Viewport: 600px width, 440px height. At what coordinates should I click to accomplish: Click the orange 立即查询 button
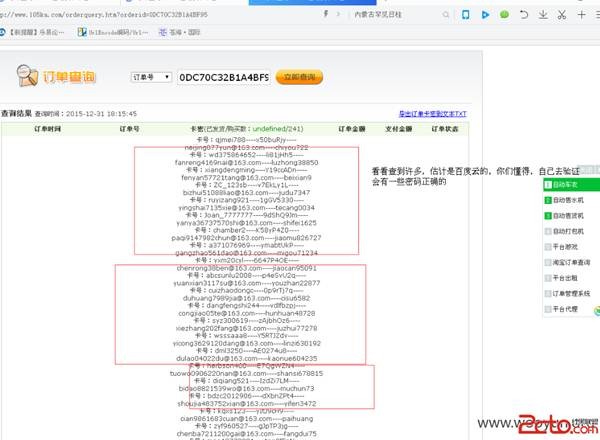click(x=299, y=77)
